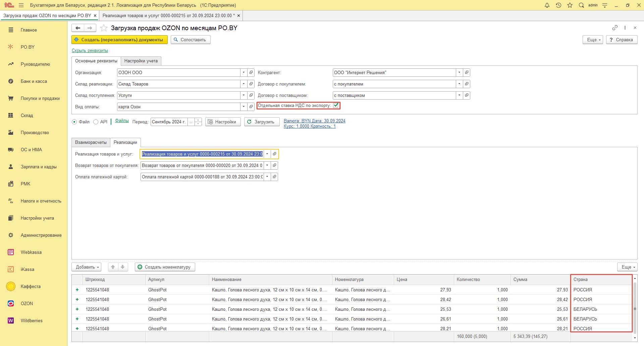Screen dimensions: 644x346
Task: Move row down arrow button
Action: [x=123, y=267]
